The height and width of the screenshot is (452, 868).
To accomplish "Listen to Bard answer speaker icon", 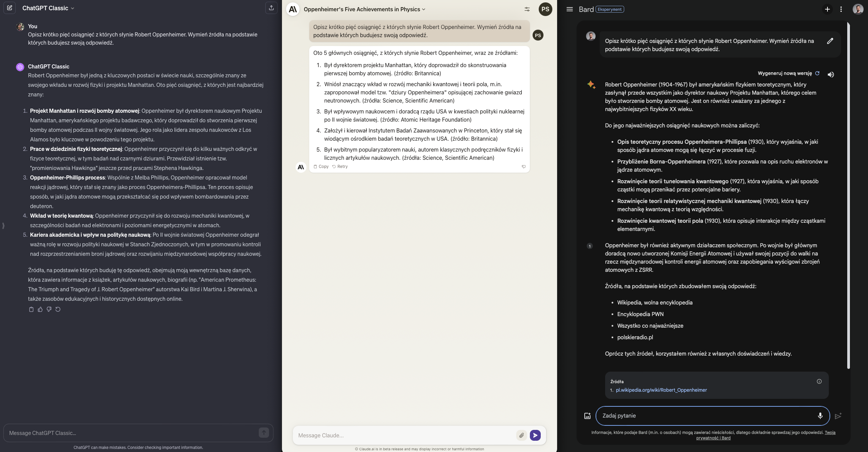I will (x=831, y=74).
